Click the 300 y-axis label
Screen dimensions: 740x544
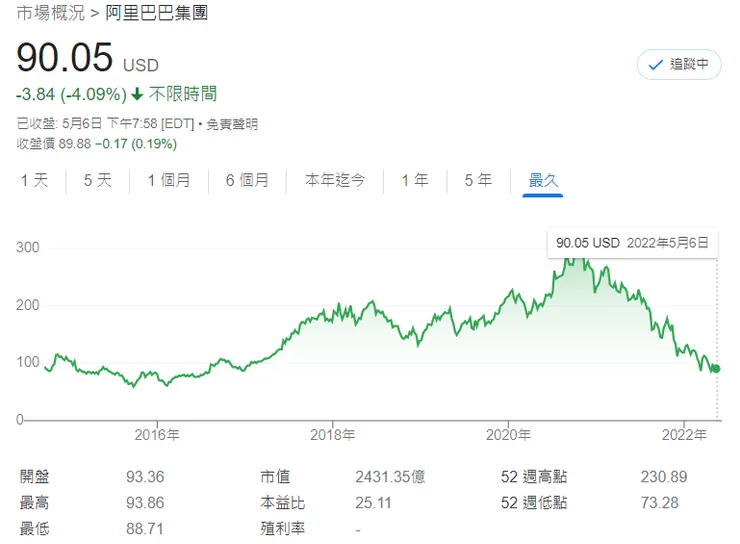click(28, 247)
